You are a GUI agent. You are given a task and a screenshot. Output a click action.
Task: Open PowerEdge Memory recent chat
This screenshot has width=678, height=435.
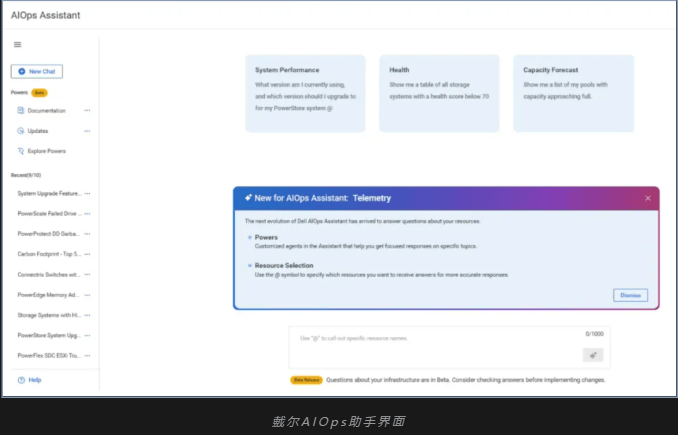pos(49,295)
